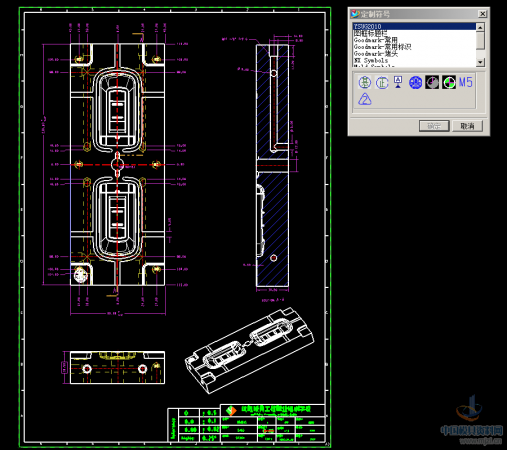Select YSUG2010 in the symbol library list
The height and width of the screenshot is (450, 507).
click(414, 26)
